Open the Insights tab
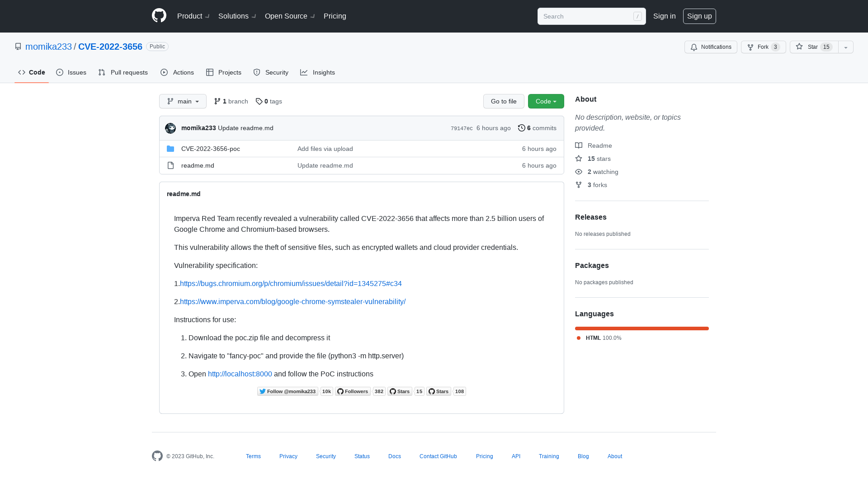The height and width of the screenshot is (488, 868). pyautogui.click(x=318, y=72)
